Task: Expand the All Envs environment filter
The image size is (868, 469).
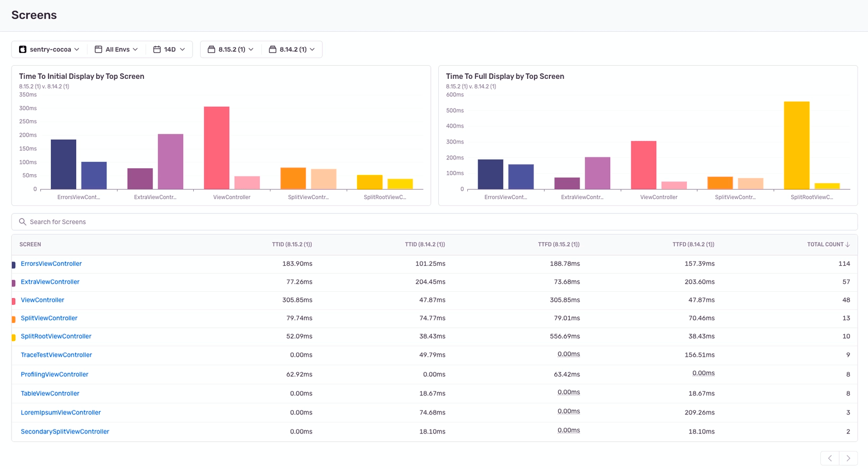Action: click(x=116, y=49)
